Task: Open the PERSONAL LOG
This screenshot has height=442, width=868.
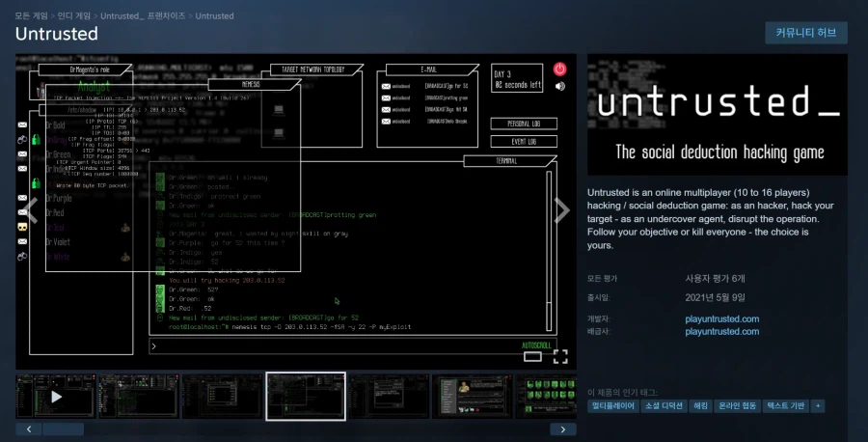Action: (524, 124)
